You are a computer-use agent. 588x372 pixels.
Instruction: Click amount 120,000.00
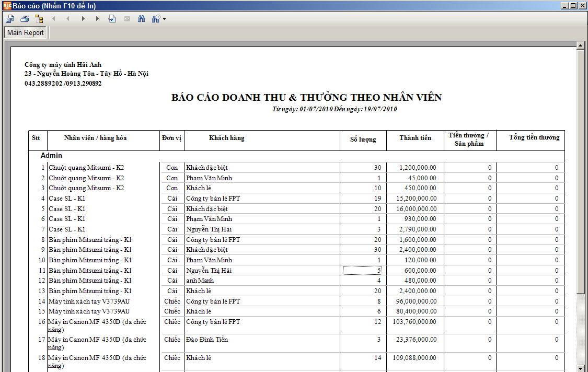click(420, 260)
